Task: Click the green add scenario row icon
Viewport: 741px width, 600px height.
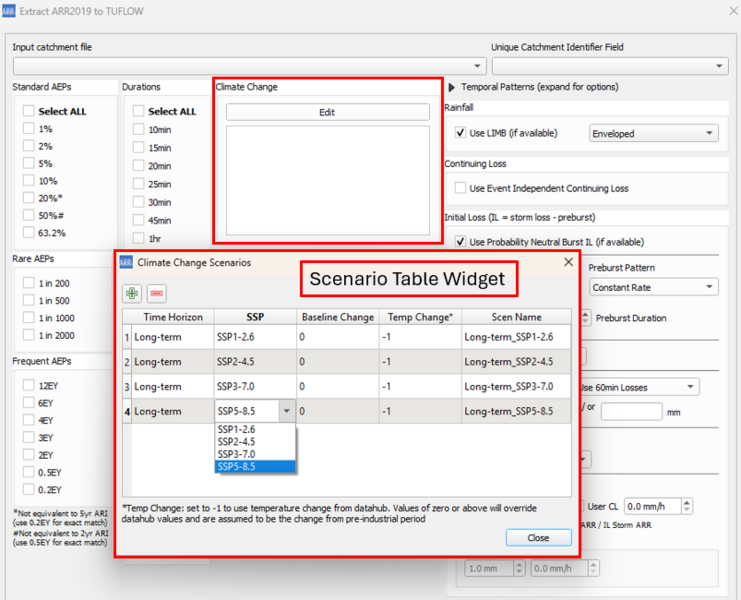Action: (132, 293)
